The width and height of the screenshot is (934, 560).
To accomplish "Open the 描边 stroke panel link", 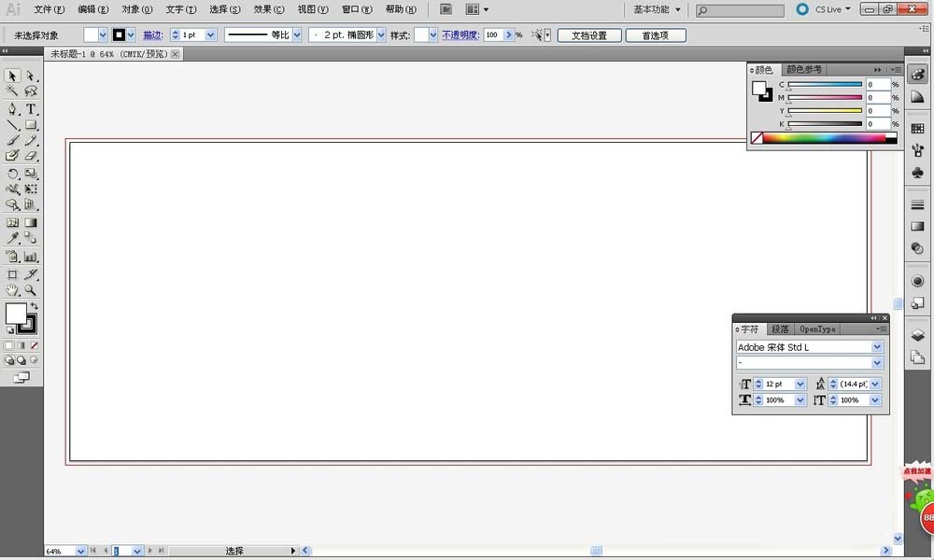I will click(152, 35).
